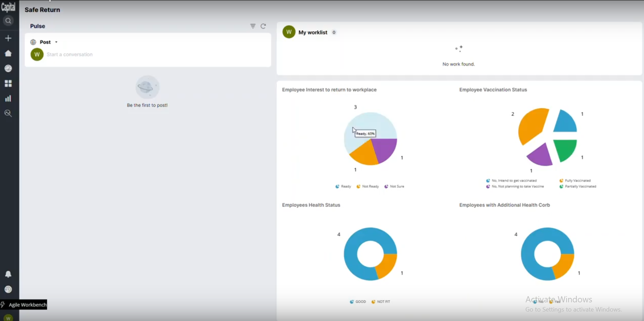
Task: Click the Be the first to post! text
Action: (147, 105)
